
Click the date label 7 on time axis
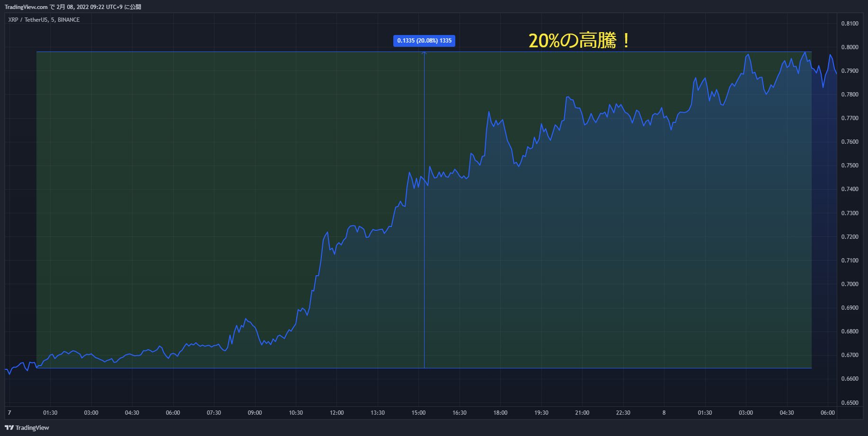(9, 413)
